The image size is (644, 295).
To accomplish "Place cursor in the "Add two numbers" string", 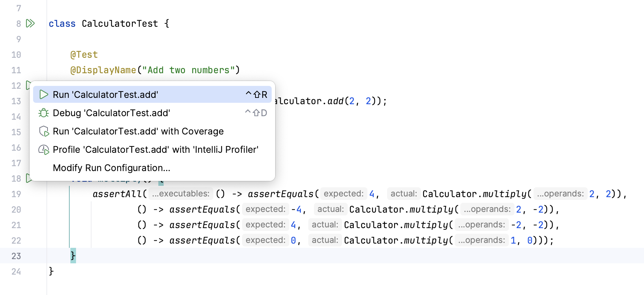I will tap(188, 70).
